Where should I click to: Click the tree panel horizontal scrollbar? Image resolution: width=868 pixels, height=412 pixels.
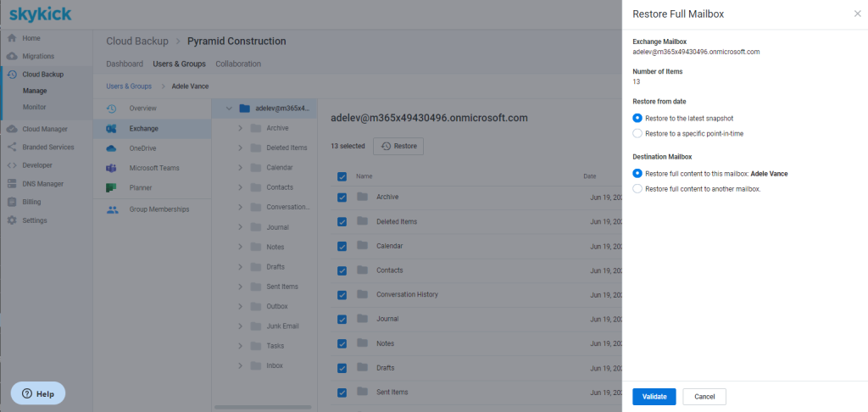click(261, 408)
